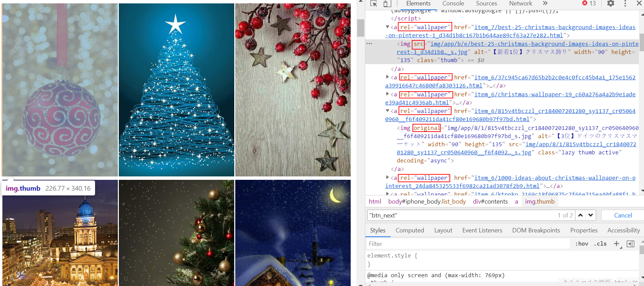
Task: Click the moonlit snowy night thumbnail
Action: click(293, 233)
